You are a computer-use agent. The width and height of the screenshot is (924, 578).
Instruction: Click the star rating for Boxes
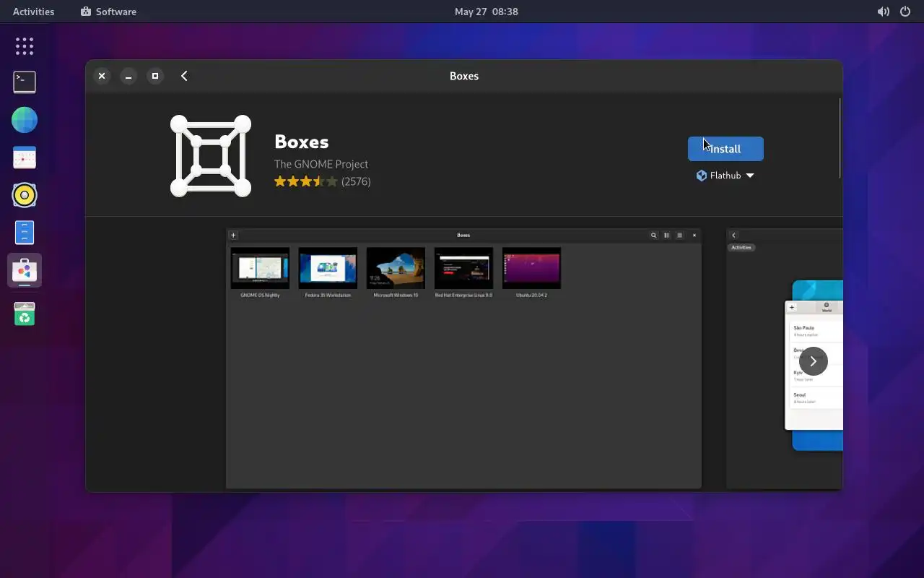[306, 181]
